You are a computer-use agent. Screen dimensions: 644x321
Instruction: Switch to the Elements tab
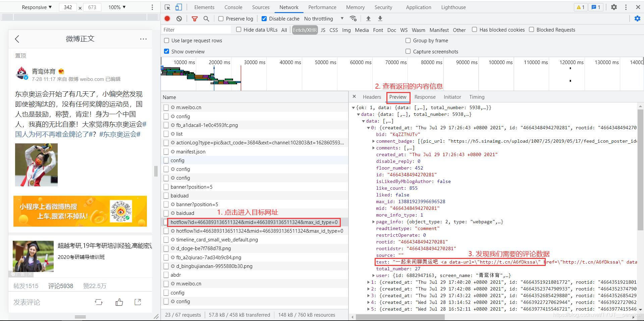[204, 7]
